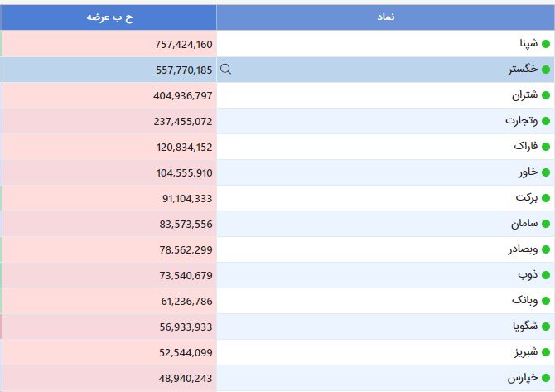Screen dimensions: 555x392
Task: Click green status dot beside شتران
Action: [546, 95]
